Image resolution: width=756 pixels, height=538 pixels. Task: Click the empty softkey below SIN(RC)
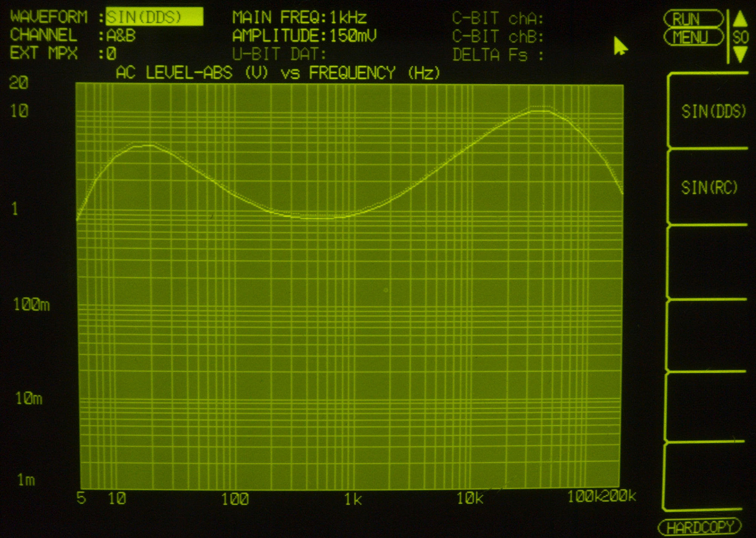(x=708, y=262)
